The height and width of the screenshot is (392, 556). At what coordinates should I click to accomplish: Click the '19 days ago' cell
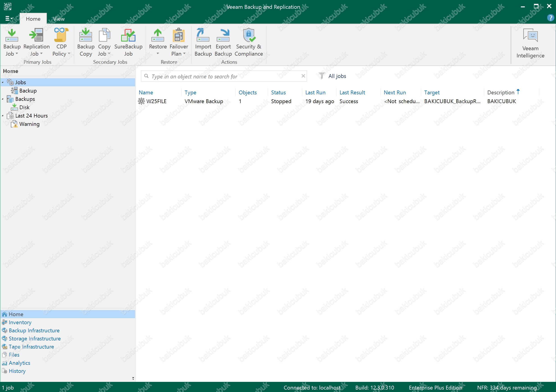tap(319, 101)
